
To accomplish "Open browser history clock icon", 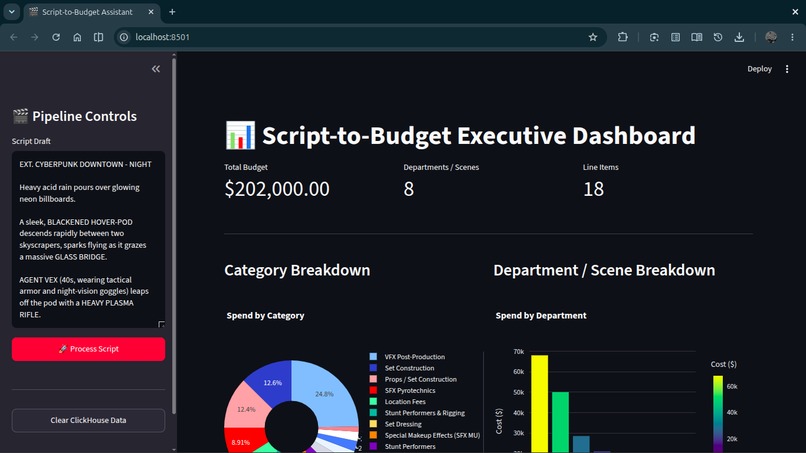I will pos(718,37).
